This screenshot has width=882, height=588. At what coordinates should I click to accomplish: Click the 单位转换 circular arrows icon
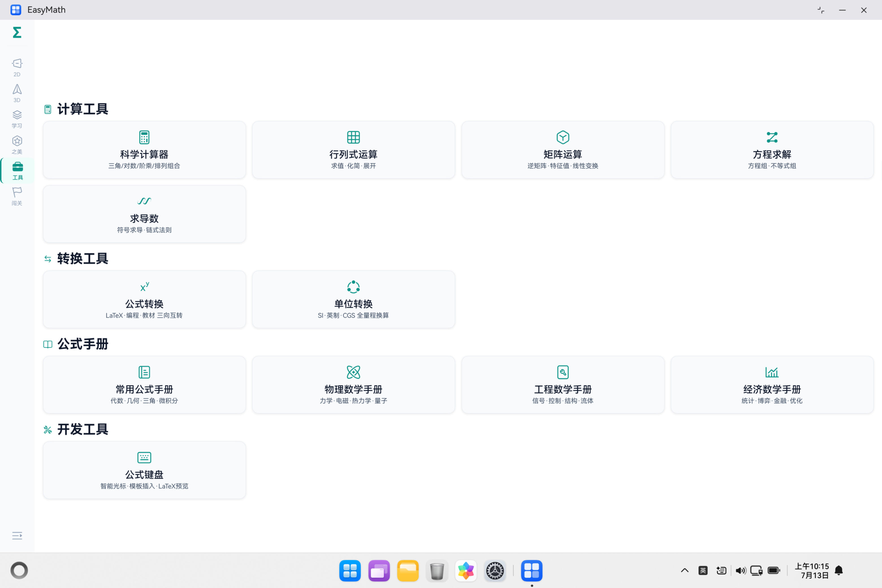pos(354,287)
